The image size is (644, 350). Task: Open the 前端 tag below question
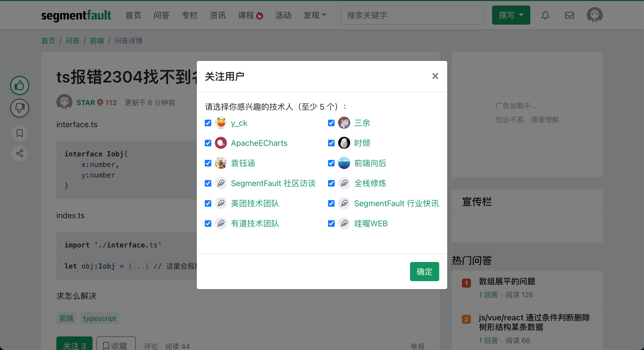(66, 318)
